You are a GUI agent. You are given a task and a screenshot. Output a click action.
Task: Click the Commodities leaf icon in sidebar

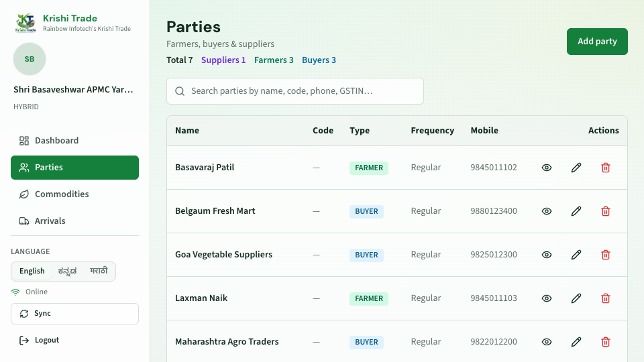pyautogui.click(x=24, y=194)
